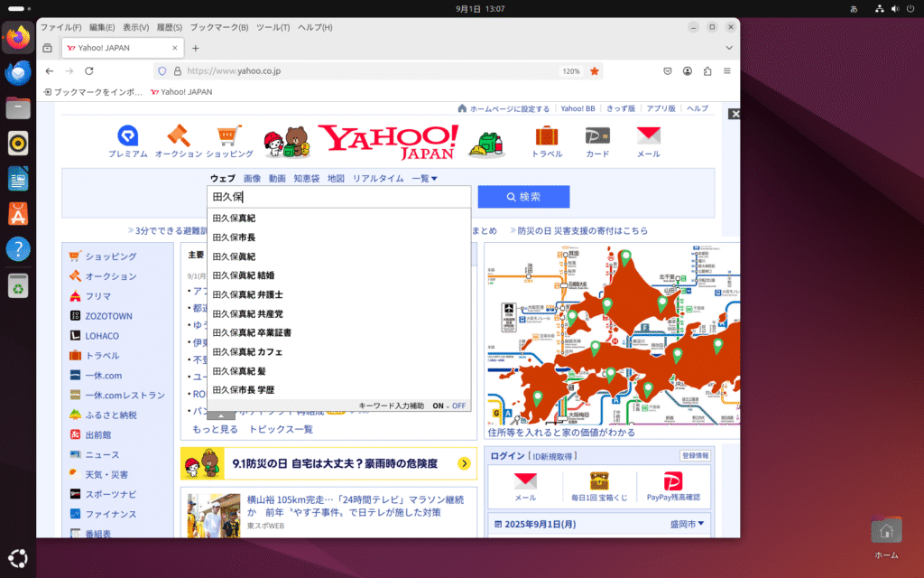Reload the page with the refresh icon
The image size is (924, 578).
(x=89, y=70)
